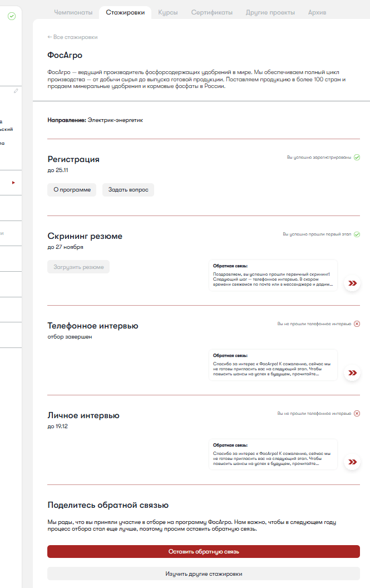Click the Телефонное интервью heading
This screenshot has height=588, width=370.
pos(92,326)
